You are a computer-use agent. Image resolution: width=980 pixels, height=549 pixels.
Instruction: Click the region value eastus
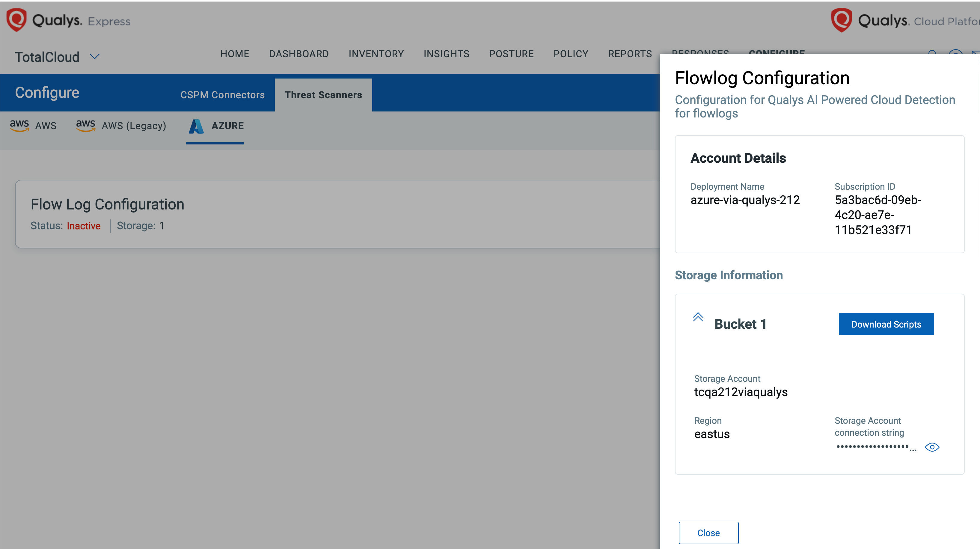pos(712,434)
